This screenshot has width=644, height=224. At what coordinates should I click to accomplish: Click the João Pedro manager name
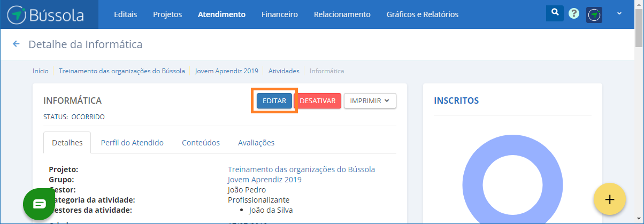pos(247,190)
